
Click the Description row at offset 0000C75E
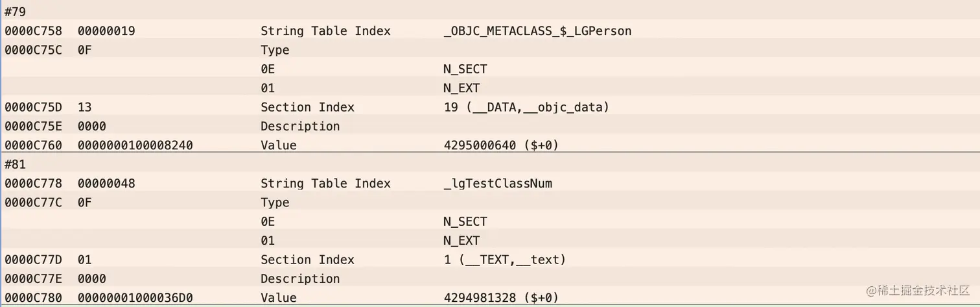point(300,126)
